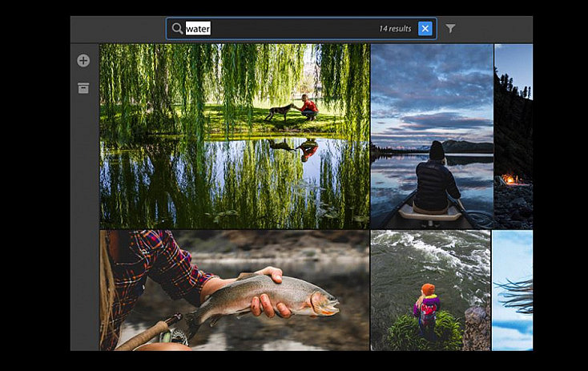
Task: Click the '14 results' count text
Action: click(x=395, y=29)
